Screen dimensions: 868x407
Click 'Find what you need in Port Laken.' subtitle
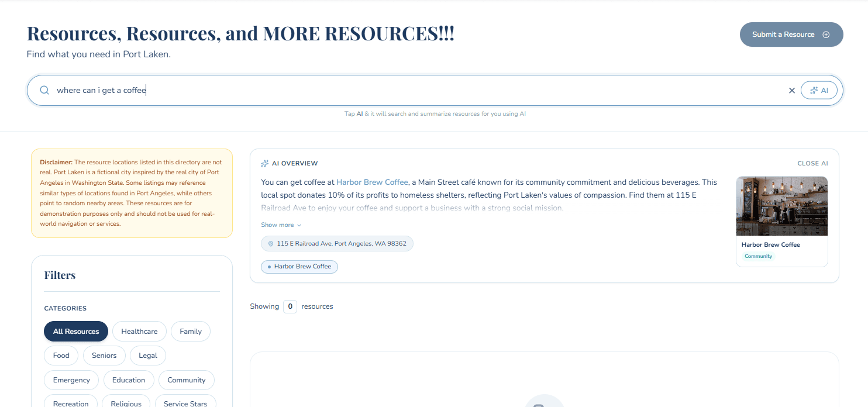(x=98, y=54)
